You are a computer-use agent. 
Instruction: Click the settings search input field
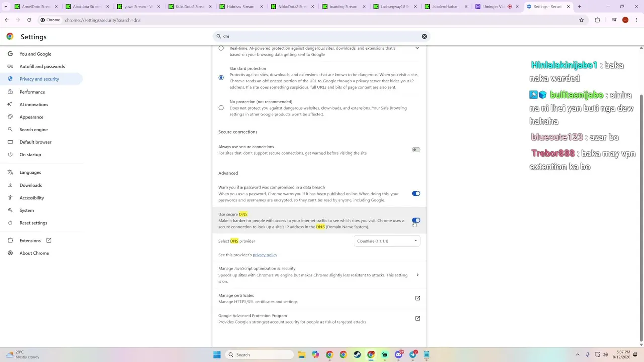coord(321,36)
